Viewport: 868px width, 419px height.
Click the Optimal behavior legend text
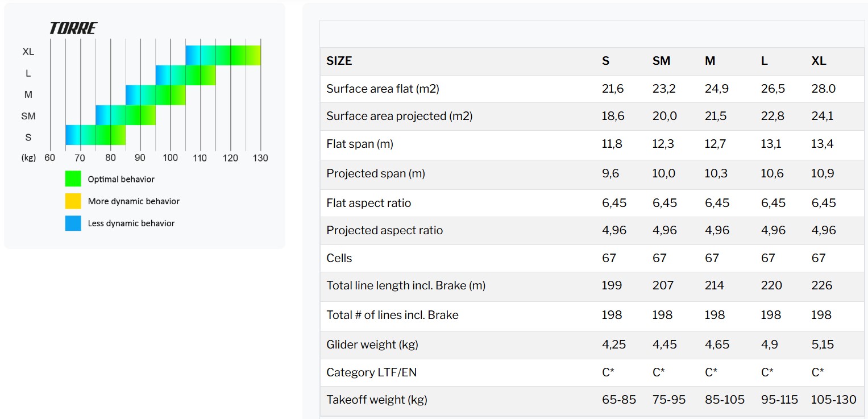pyautogui.click(x=121, y=179)
